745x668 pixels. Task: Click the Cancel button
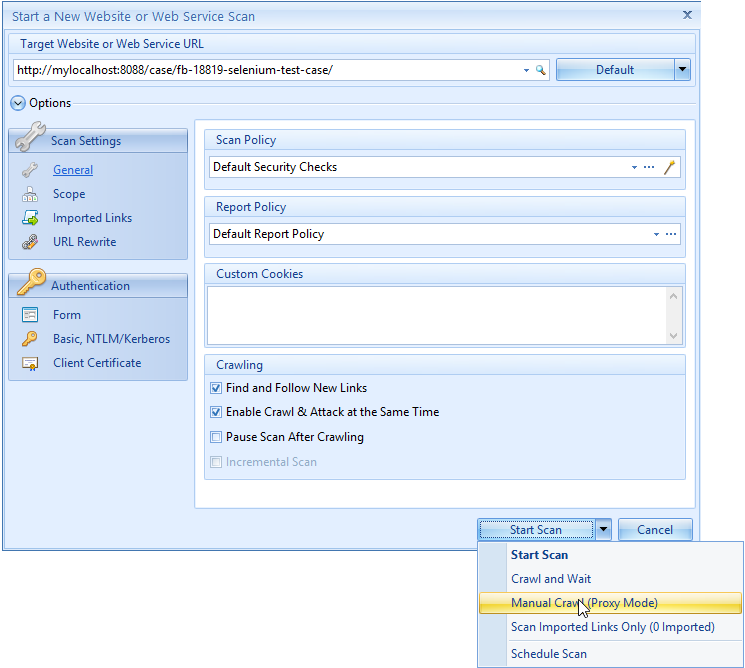click(655, 530)
